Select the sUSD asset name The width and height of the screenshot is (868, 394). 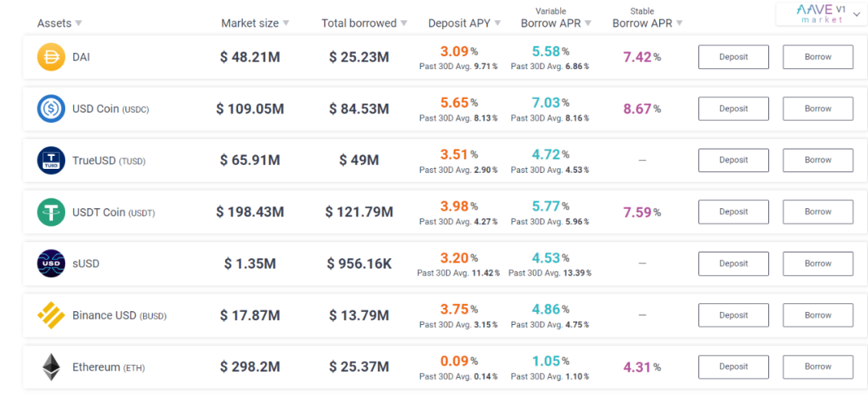coord(86,264)
